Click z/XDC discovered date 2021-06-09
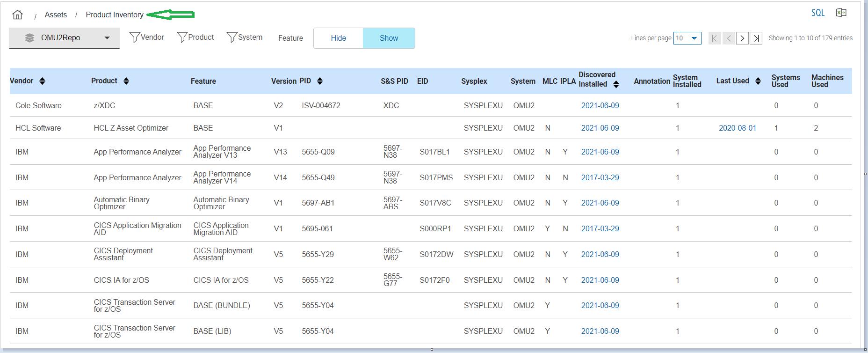This screenshot has height=353, width=868. (600, 106)
